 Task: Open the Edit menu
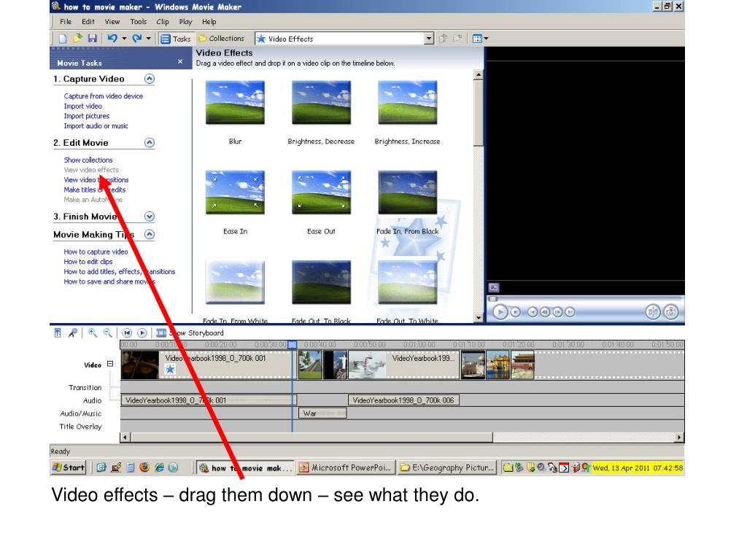88,21
